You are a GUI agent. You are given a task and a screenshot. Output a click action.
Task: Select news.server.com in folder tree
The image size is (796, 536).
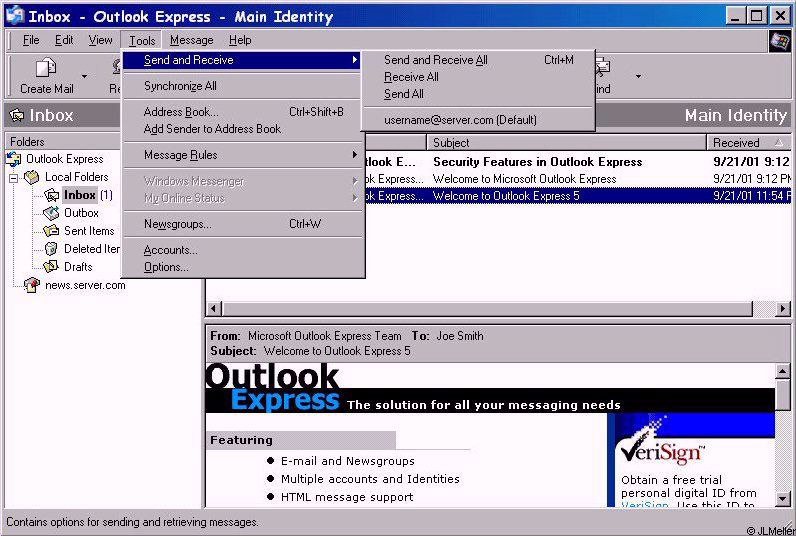pos(85,285)
